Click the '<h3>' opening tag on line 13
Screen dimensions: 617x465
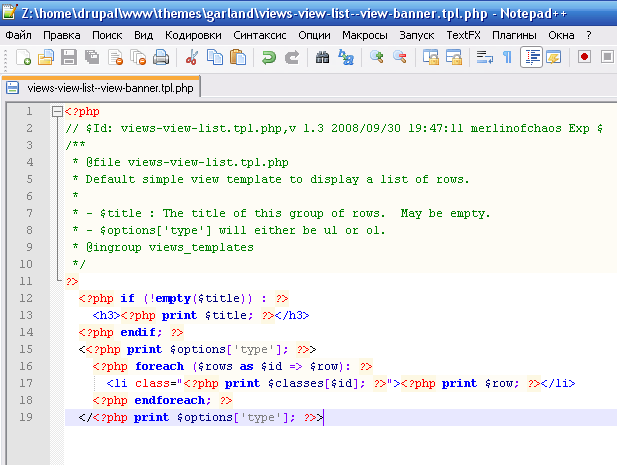tap(106, 316)
